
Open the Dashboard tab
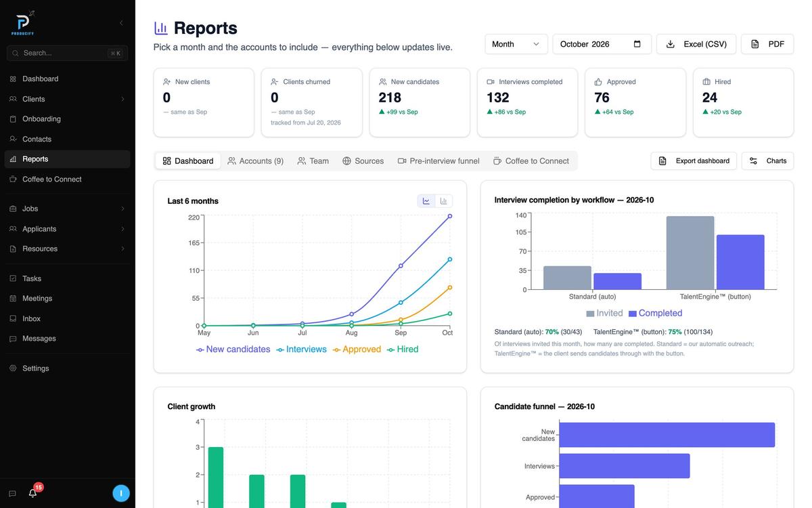188,161
